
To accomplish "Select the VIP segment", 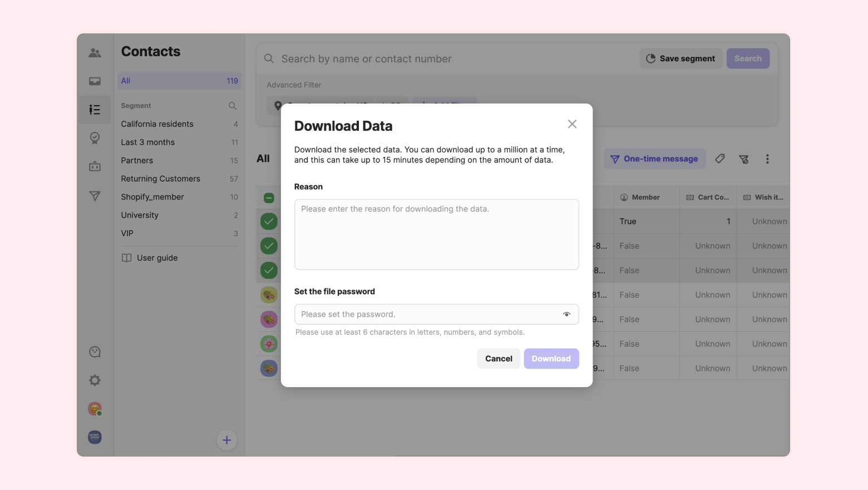I will (x=127, y=233).
